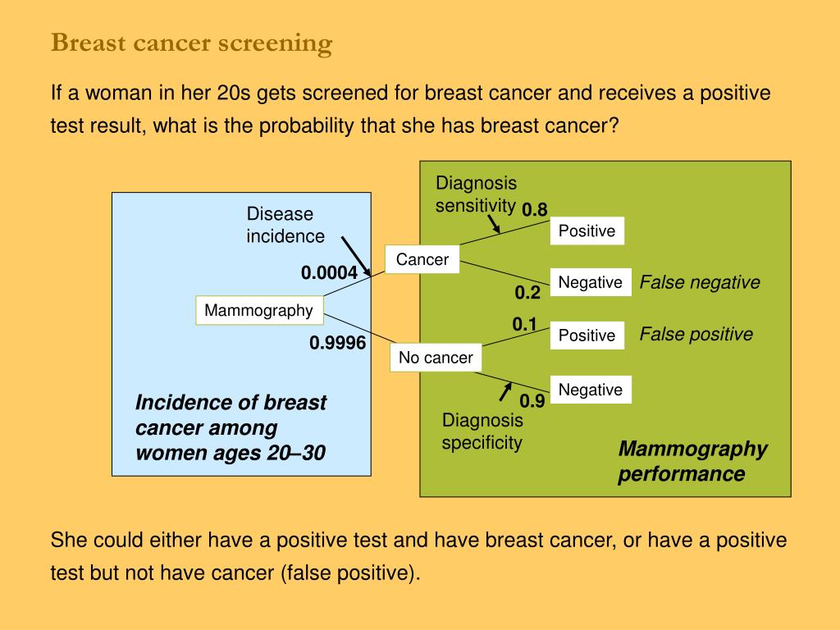
Task: Click the Positive box beside False positive
Action: coord(587,336)
